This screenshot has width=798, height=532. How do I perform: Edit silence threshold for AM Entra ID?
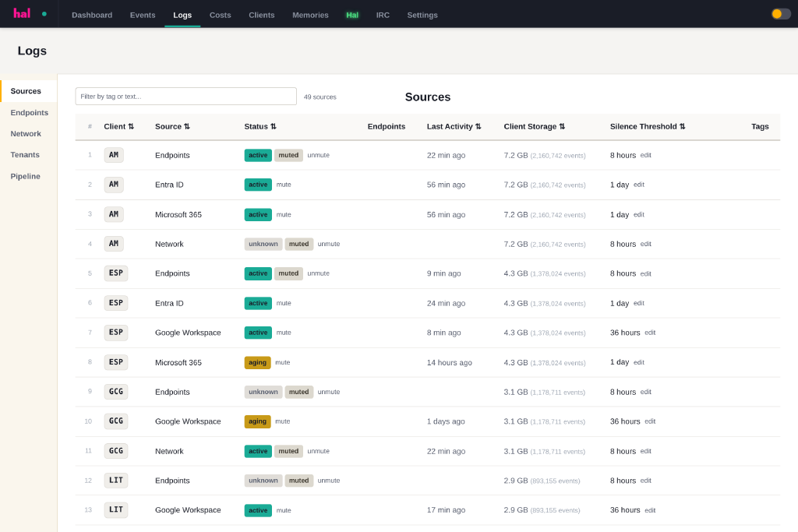pyautogui.click(x=639, y=185)
